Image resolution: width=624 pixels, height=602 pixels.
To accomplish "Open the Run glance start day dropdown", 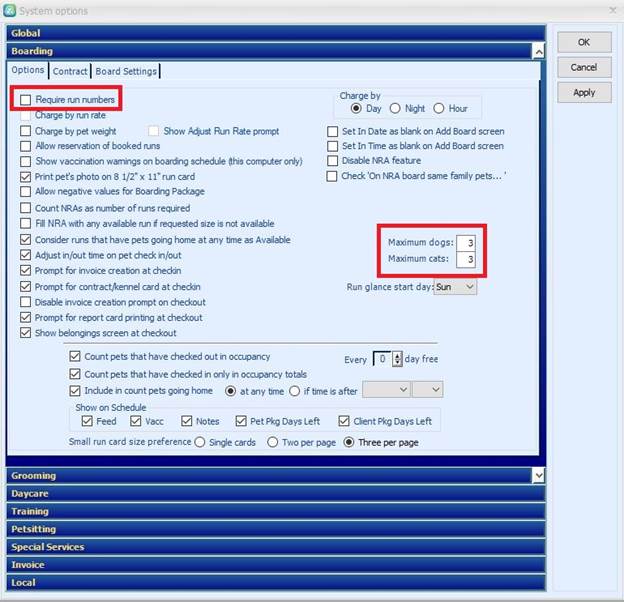I will tap(455, 287).
